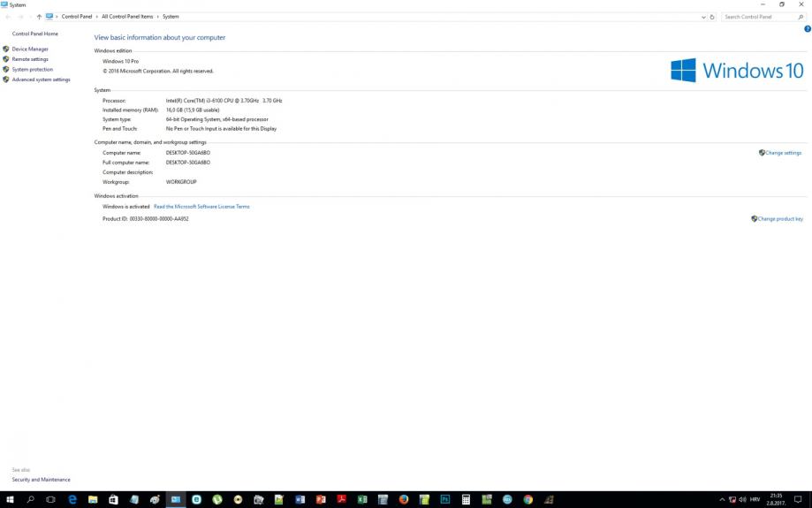Open Security and Maintenance link

41,480
